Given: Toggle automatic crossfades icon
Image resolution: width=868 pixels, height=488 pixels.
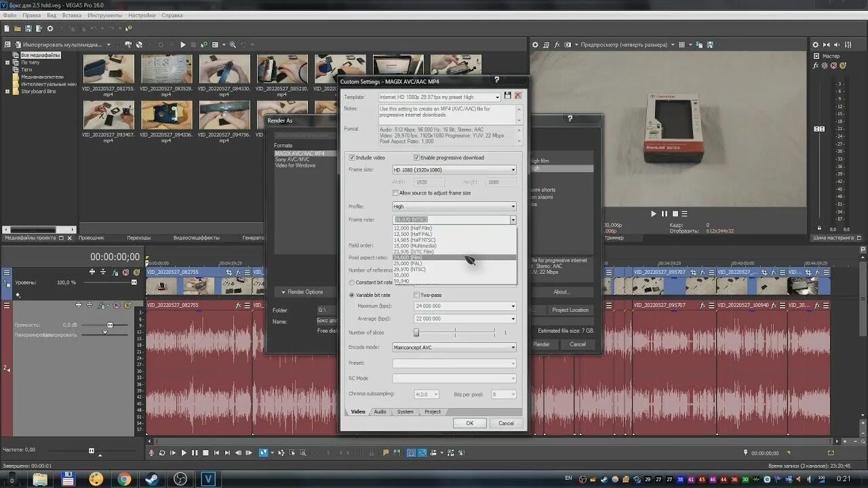Looking at the screenshot, I should (x=422, y=453).
